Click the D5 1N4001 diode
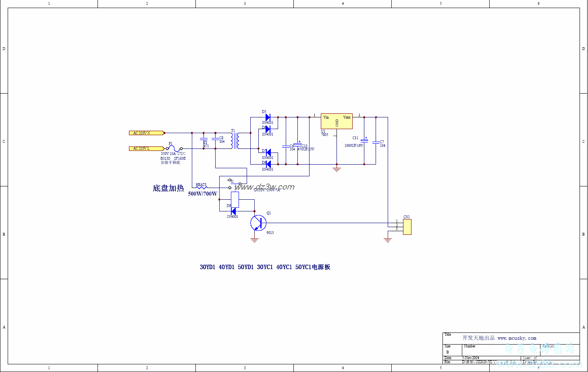 [268, 117]
